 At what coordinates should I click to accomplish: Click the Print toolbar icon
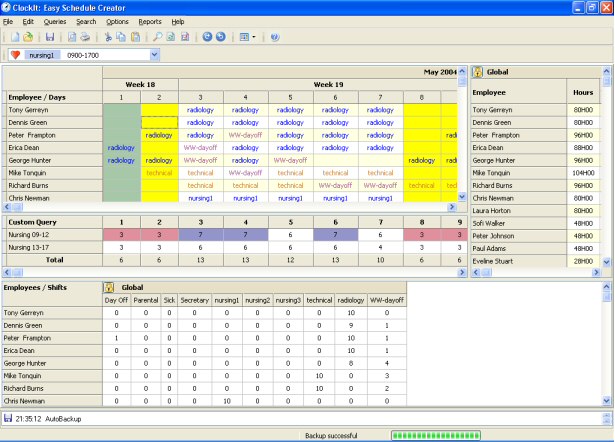point(85,37)
